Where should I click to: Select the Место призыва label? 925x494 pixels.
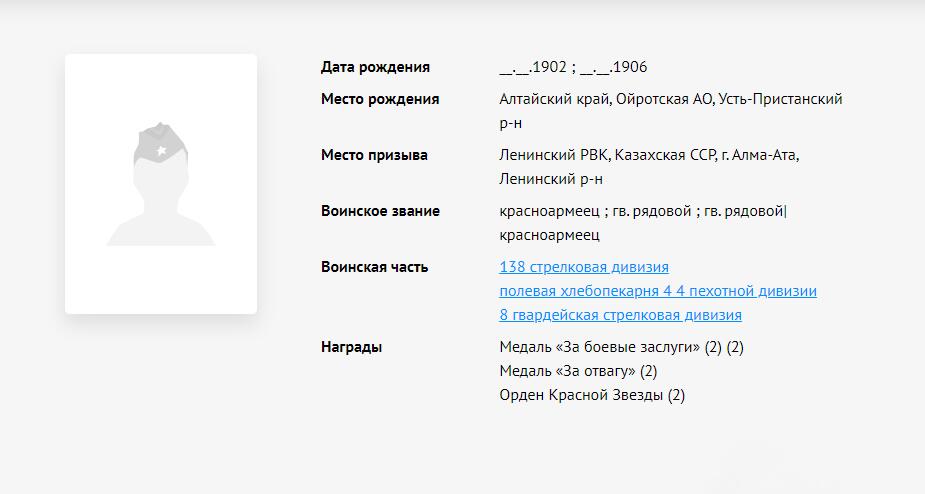pyautogui.click(x=374, y=155)
